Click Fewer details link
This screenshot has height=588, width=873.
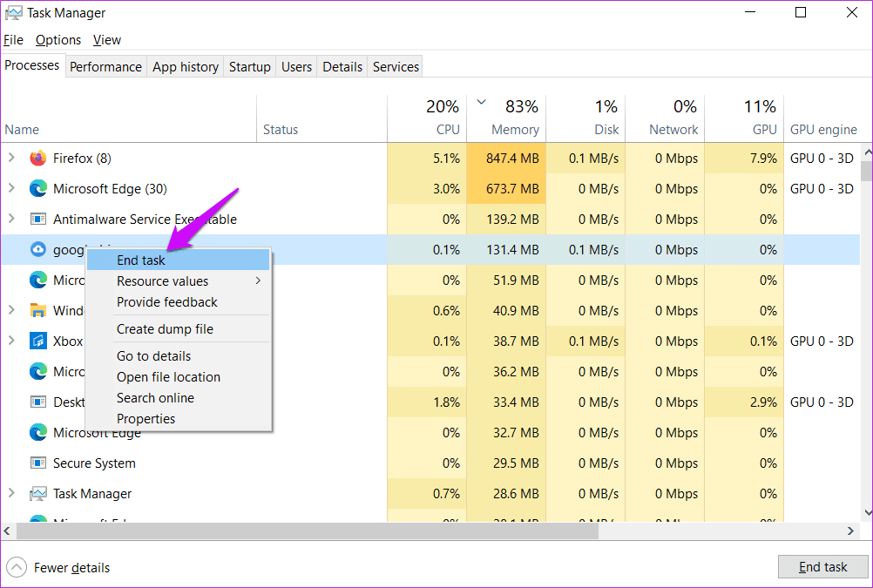71,567
